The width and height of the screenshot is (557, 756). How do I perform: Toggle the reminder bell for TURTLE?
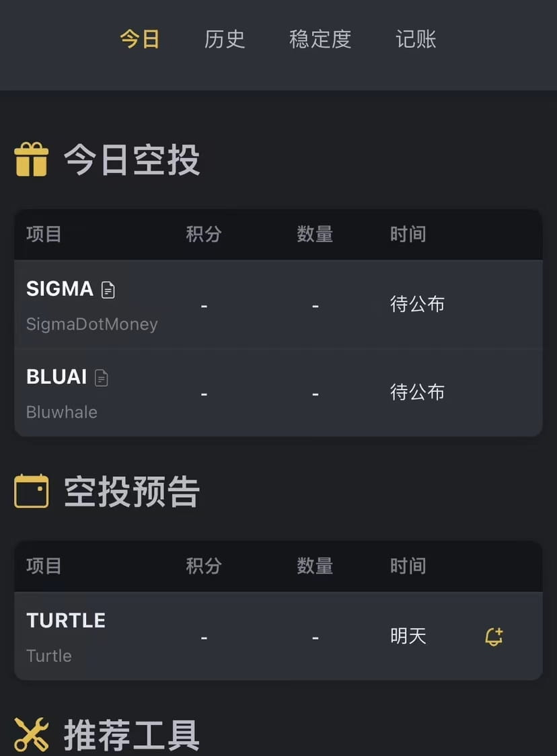494,636
